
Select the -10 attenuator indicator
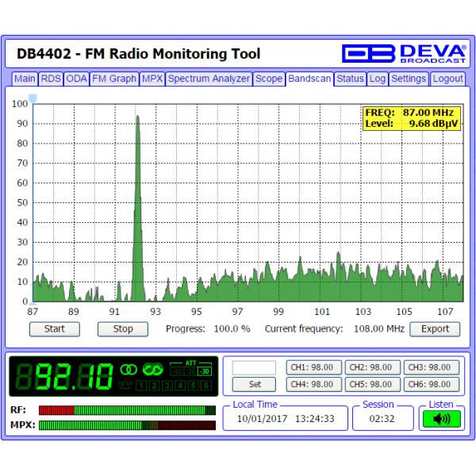pos(177,371)
